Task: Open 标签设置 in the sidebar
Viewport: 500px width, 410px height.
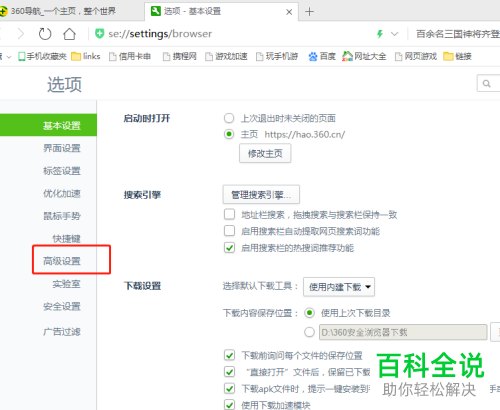Action: [x=62, y=171]
